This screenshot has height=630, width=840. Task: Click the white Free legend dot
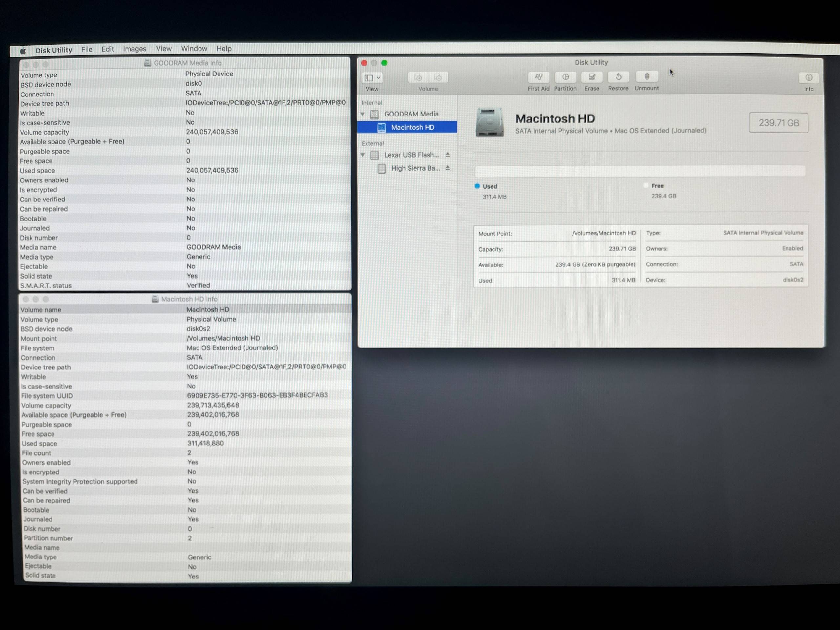646,186
